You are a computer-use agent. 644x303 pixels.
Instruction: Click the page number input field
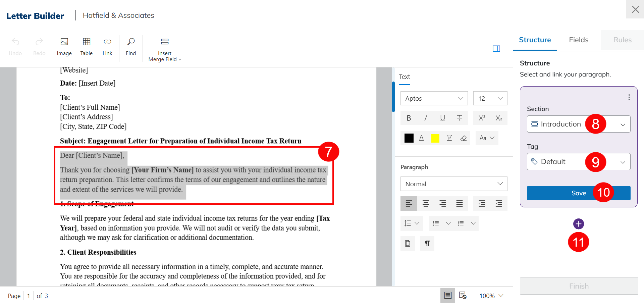(29, 296)
